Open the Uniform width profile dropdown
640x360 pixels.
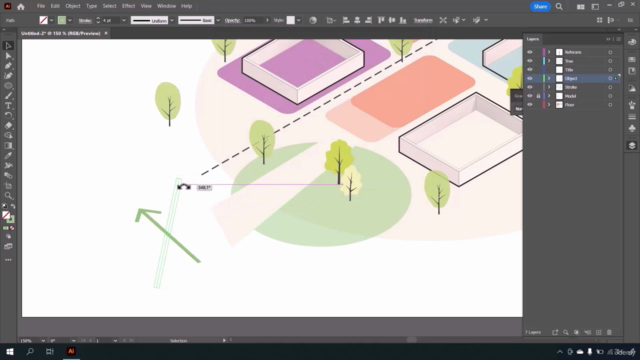(172, 20)
